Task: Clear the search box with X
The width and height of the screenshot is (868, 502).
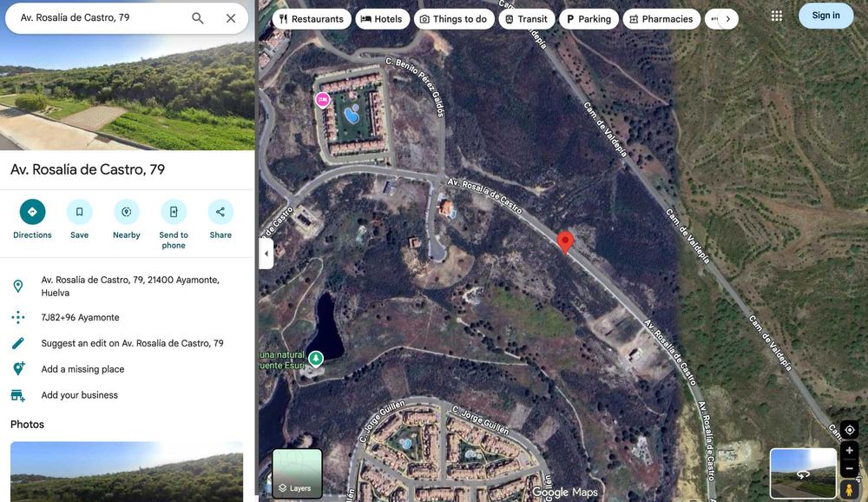Action: [231, 18]
